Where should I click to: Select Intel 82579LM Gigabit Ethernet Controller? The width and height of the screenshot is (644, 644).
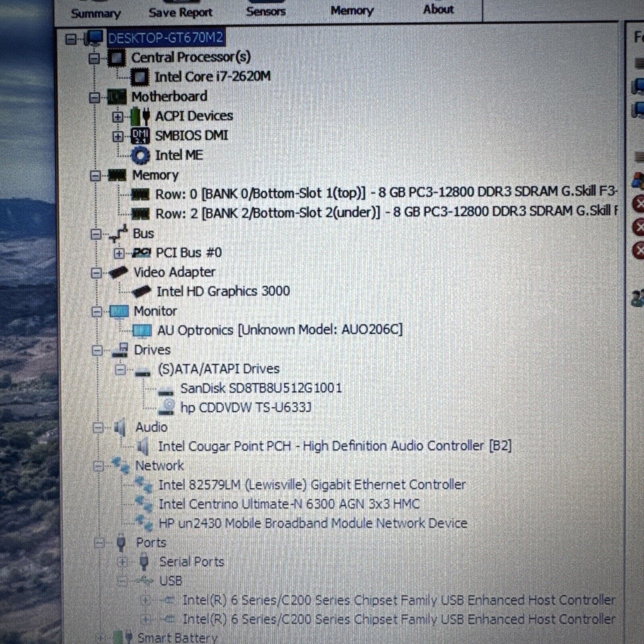[312, 485]
